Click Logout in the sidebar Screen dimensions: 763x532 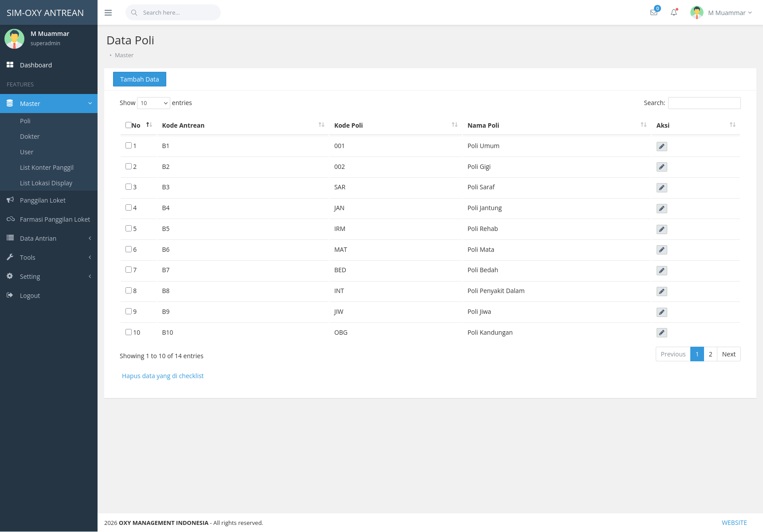(49, 296)
